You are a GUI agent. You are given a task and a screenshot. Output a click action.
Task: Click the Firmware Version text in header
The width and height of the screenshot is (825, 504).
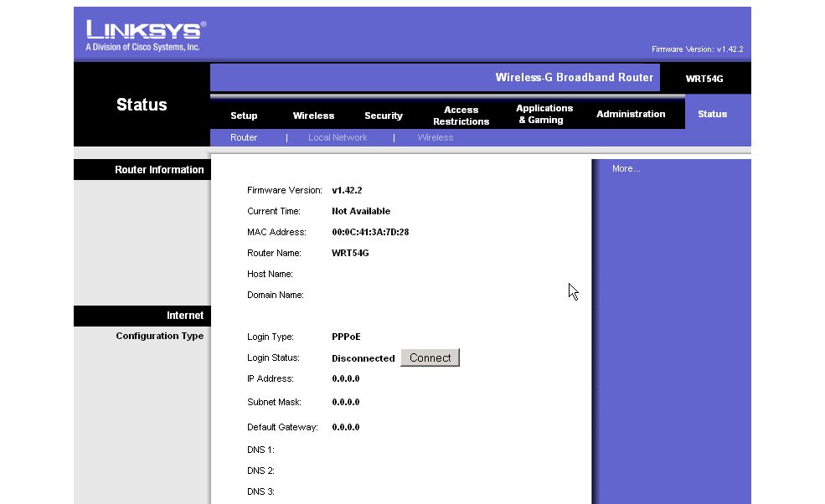point(697,49)
